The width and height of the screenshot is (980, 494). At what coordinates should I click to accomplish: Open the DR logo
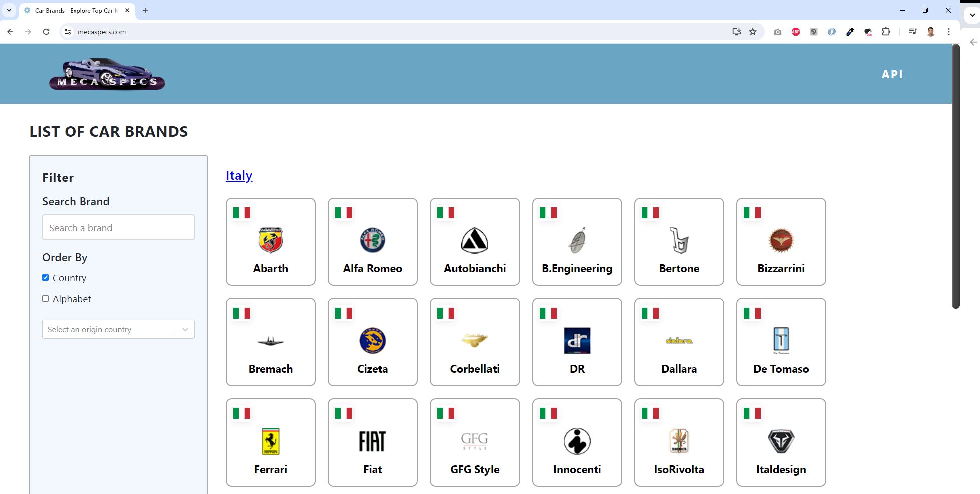coord(577,341)
